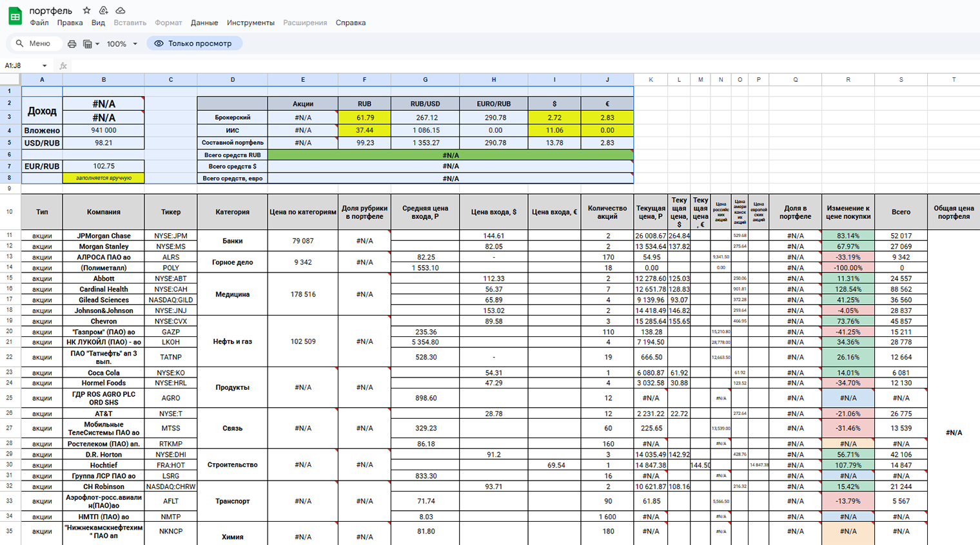Viewport: 980px width, 545px height.
Task: Click the Gilead Sciences cell
Action: pos(103,300)
